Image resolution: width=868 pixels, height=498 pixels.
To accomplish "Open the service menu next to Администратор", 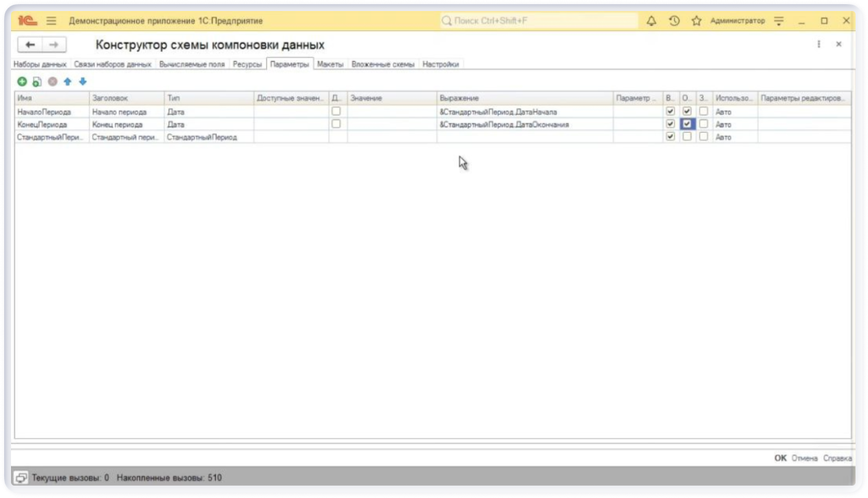I will click(x=779, y=21).
